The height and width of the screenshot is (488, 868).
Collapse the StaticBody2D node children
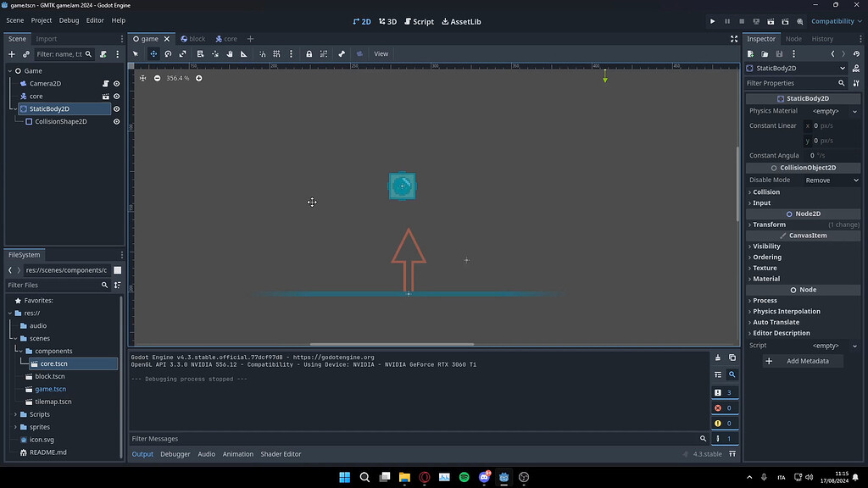pos(15,109)
